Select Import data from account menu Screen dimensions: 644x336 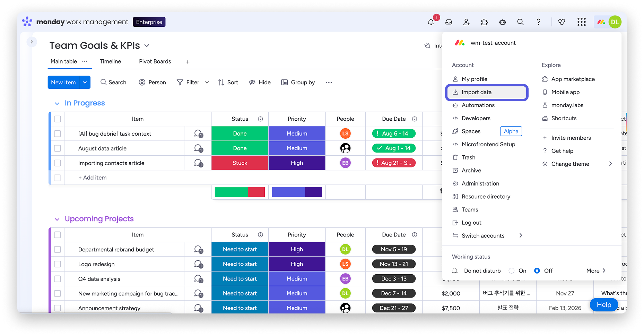click(x=487, y=93)
